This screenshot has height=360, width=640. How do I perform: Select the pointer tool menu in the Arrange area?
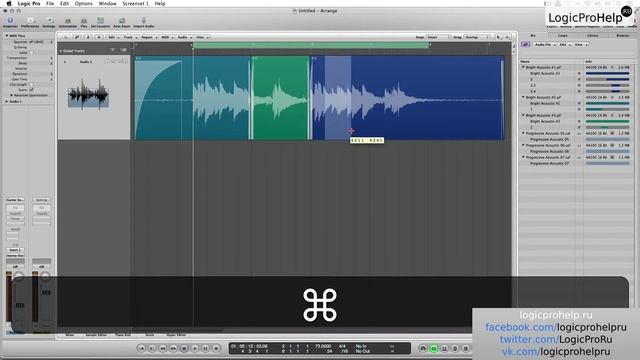tap(499, 37)
